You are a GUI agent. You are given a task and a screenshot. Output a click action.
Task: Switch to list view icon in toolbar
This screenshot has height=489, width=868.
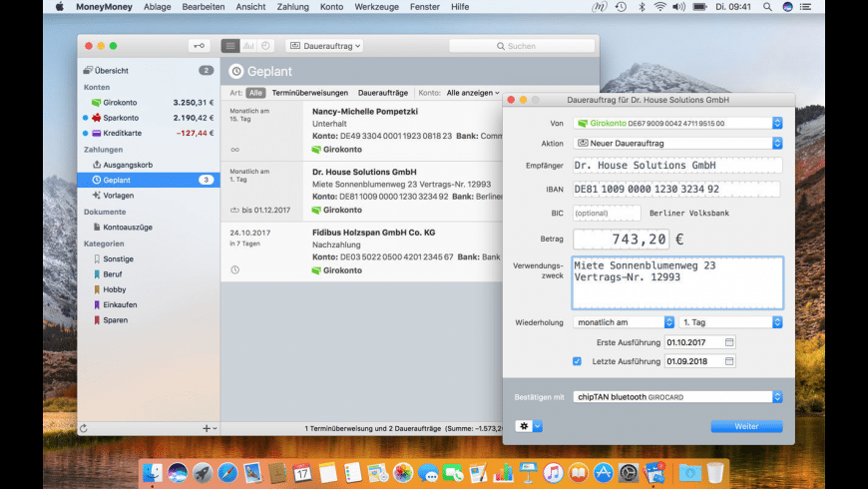[231, 46]
